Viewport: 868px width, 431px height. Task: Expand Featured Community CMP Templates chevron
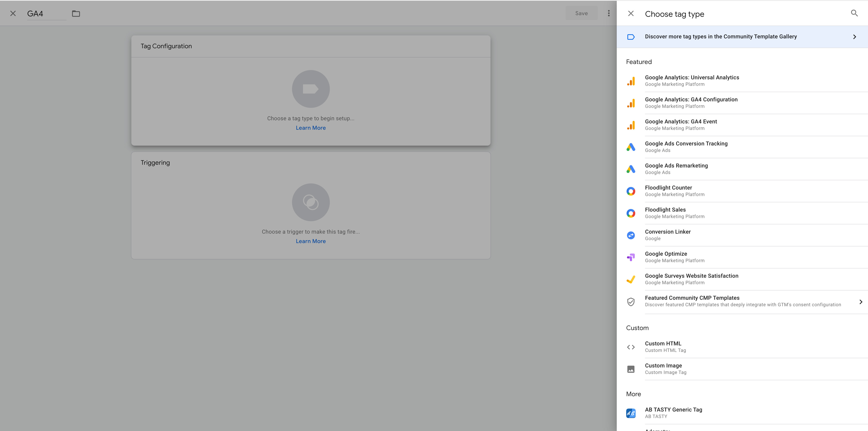pyautogui.click(x=861, y=302)
